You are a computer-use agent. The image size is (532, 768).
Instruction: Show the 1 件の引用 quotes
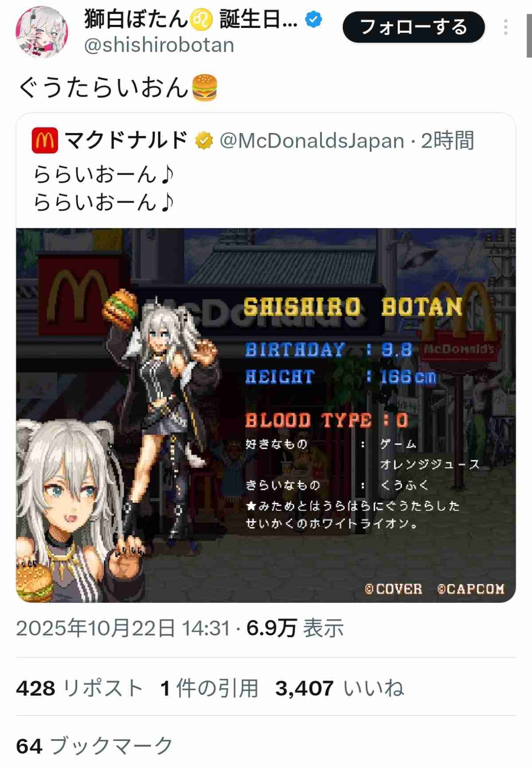[209, 688]
